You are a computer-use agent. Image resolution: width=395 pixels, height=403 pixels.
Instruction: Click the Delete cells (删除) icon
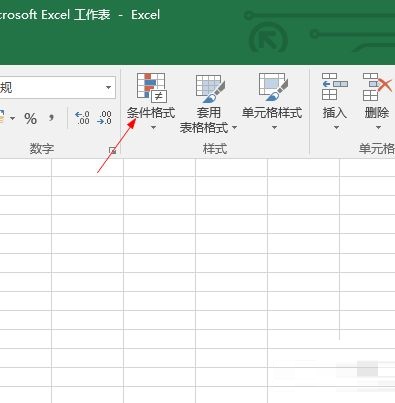[x=377, y=87]
